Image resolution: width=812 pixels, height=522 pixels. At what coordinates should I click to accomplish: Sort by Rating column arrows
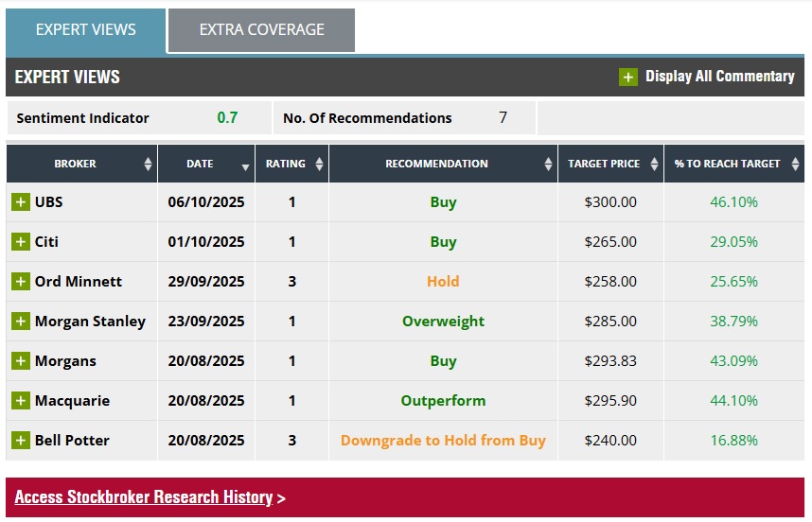click(319, 165)
